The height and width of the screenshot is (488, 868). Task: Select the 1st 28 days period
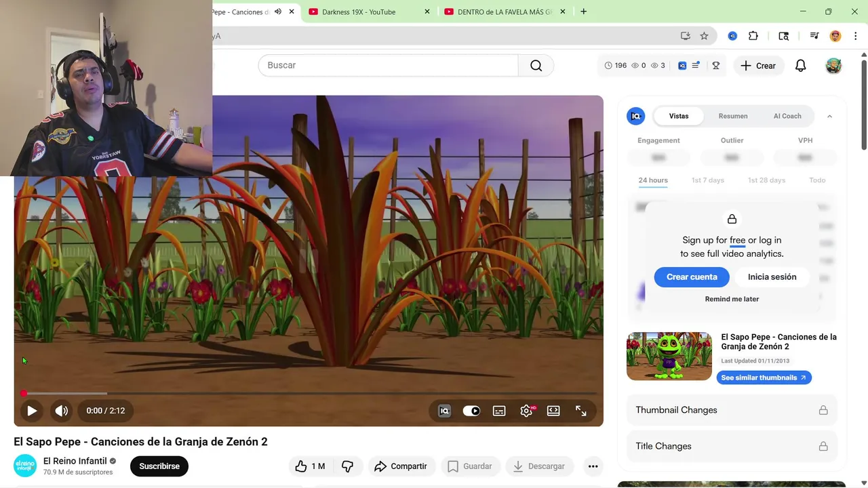point(766,180)
